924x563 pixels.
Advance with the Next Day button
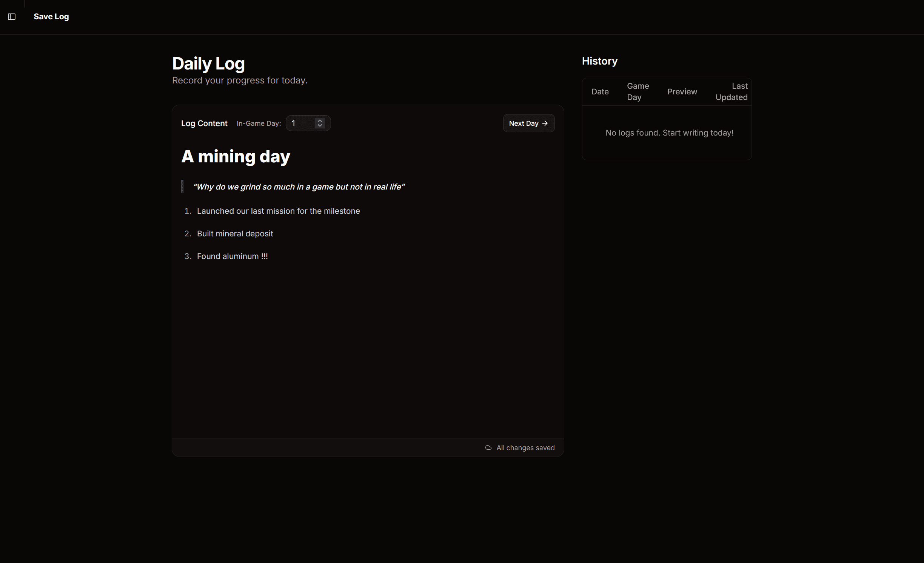[528, 123]
